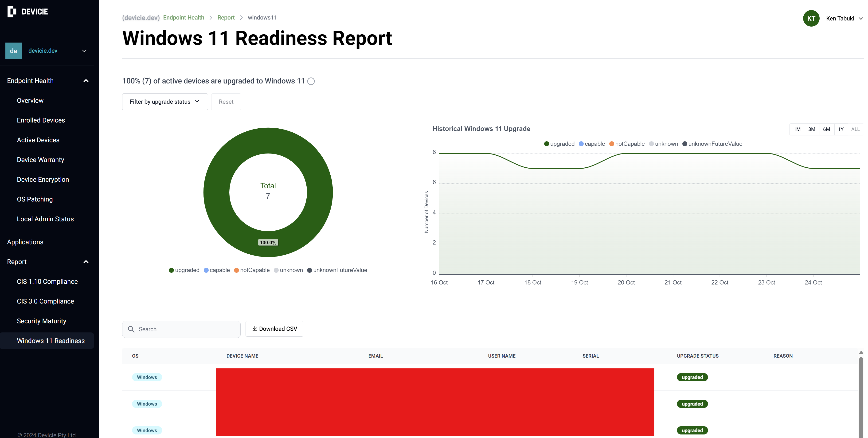Click the second row's Windows OS badge
The width and height of the screenshot is (868, 438).
coord(147,404)
